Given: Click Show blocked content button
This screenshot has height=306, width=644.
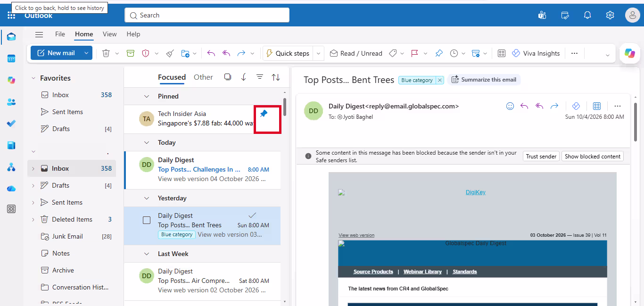Looking at the screenshot, I should click(x=593, y=157).
